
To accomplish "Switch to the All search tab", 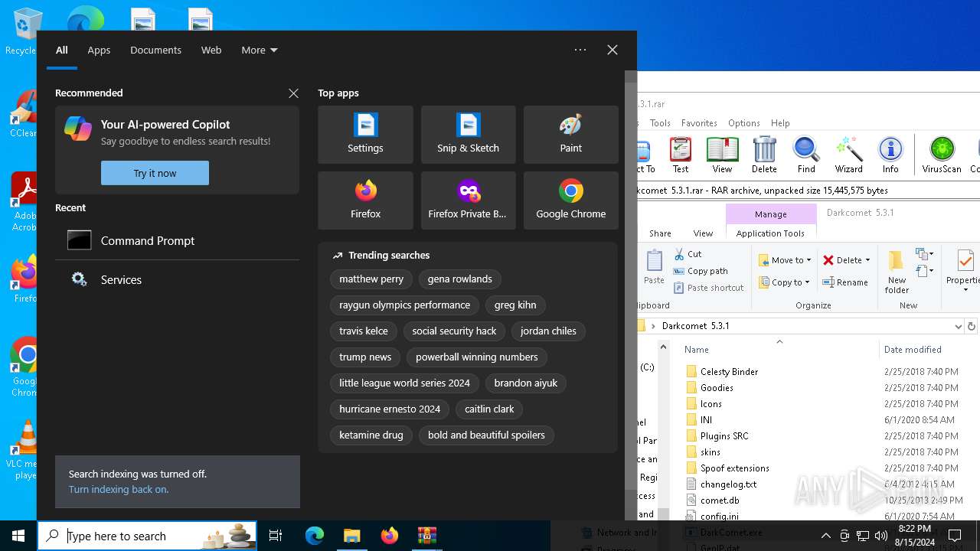I will (x=62, y=50).
